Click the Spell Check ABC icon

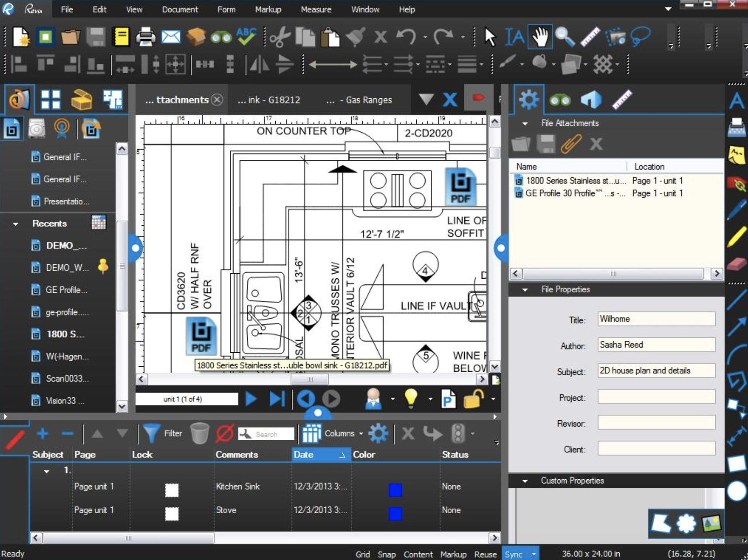(x=246, y=36)
